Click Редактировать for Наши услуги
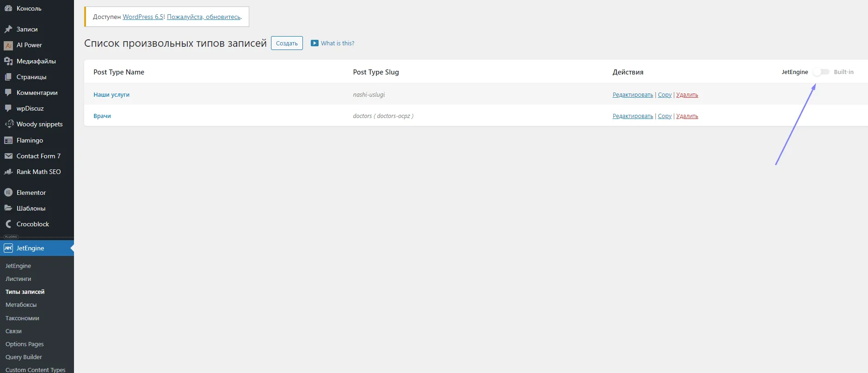 [x=633, y=94]
